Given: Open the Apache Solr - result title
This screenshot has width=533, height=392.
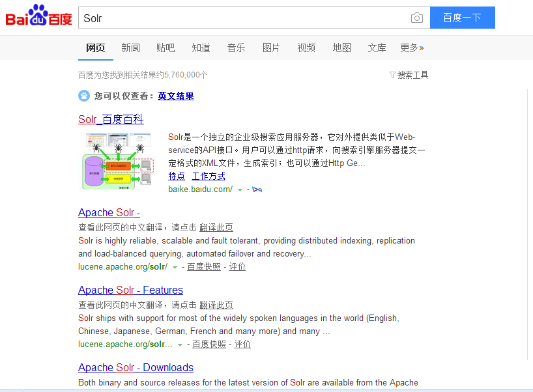Looking at the screenshot, I should 109,212.
